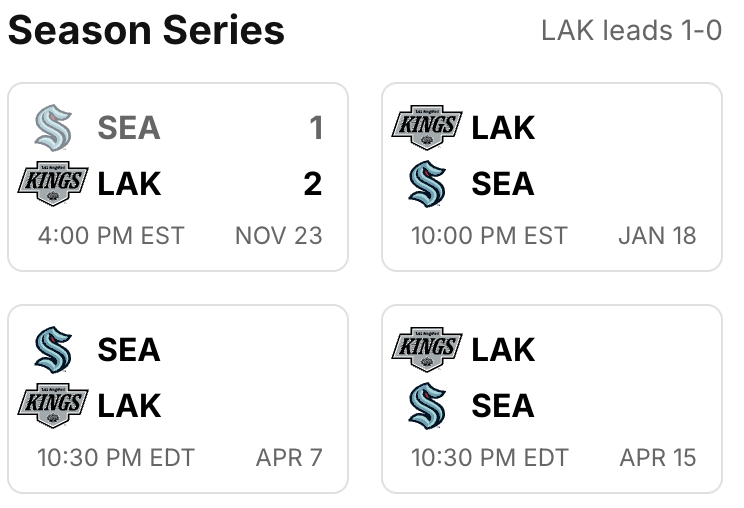Click the Kraken logo in the Jan 18 game
Viewport: 744px width, 508px height.
[427, 184]
